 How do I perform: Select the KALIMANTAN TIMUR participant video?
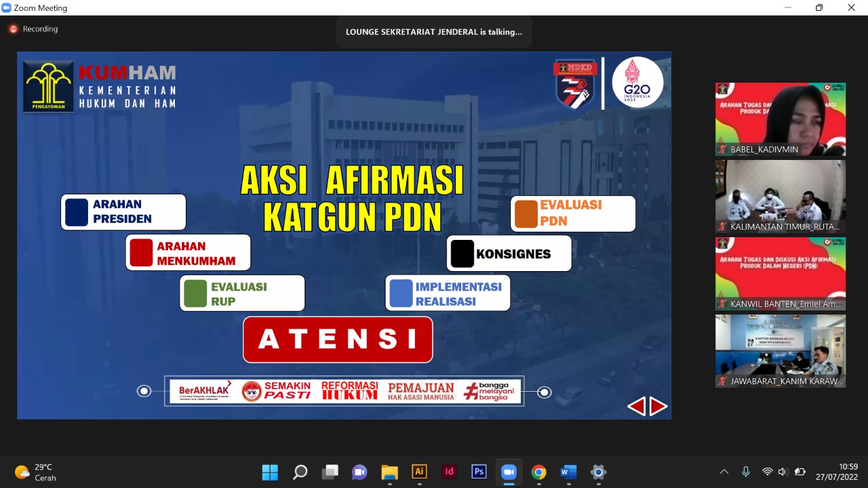[x=780, y=197]
